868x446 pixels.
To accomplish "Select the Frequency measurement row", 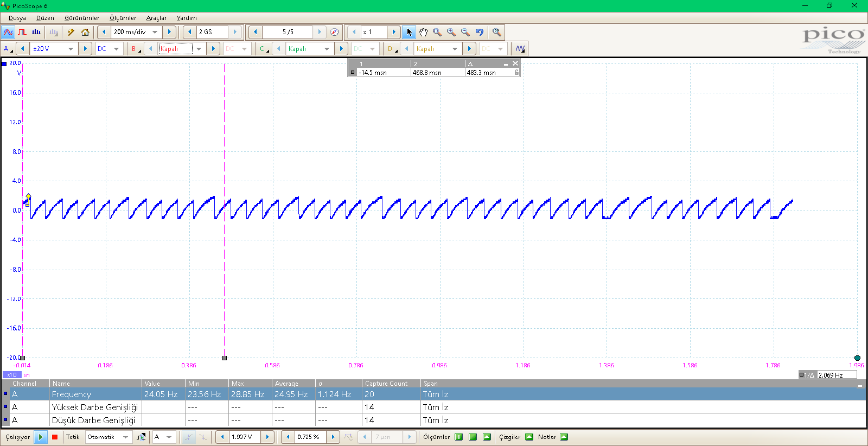I will click(x=433, y=394).
